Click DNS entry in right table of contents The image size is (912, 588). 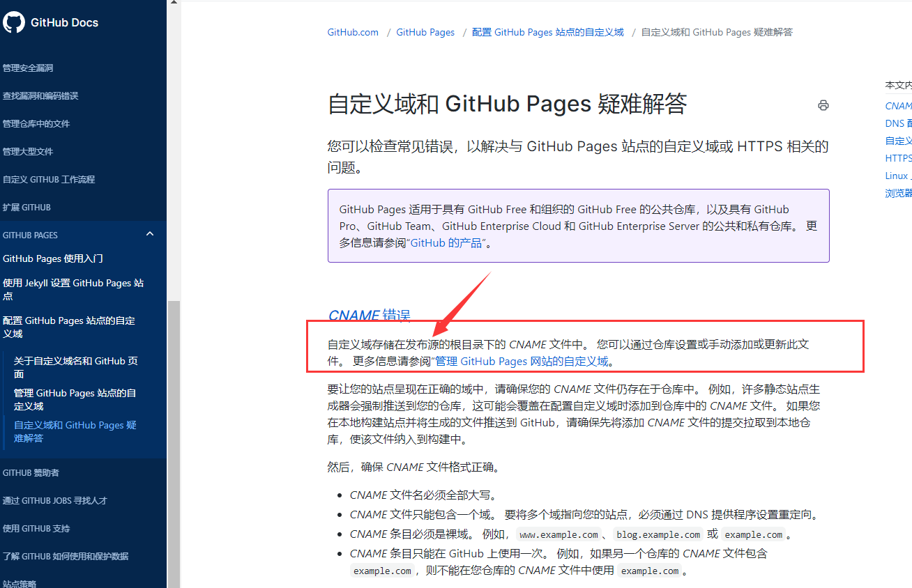[899, 123]
